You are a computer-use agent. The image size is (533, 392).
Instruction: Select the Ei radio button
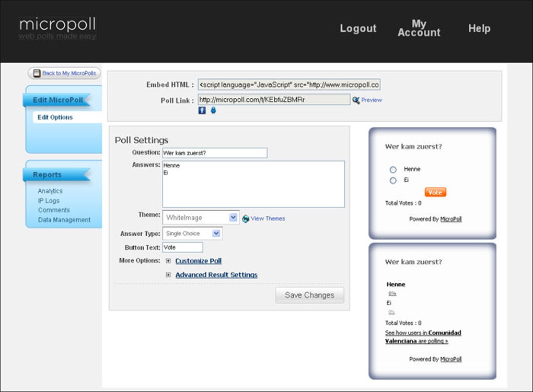coord(393,180)
